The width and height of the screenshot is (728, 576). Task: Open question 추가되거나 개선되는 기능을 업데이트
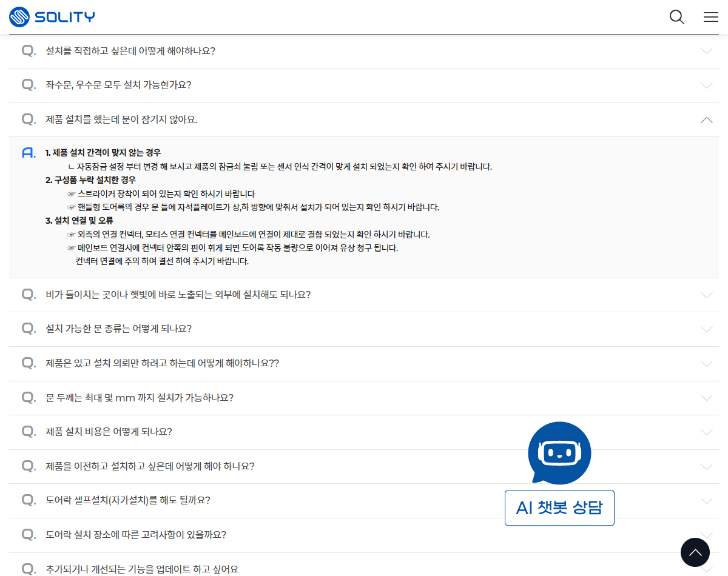(142, 569)
